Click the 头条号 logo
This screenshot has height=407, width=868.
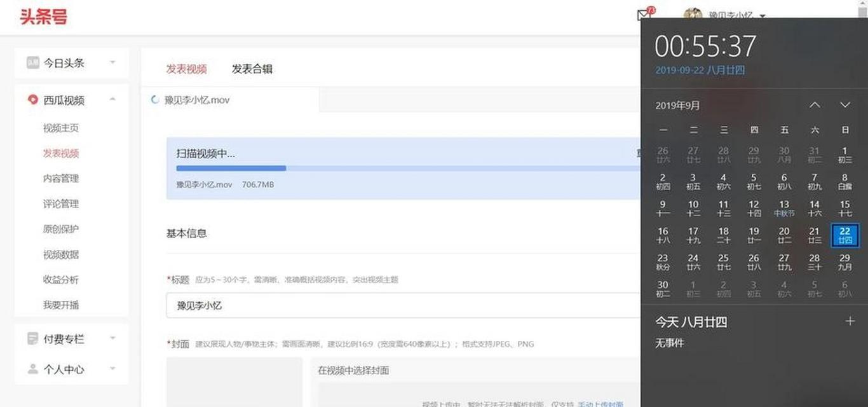pos(43,17)
